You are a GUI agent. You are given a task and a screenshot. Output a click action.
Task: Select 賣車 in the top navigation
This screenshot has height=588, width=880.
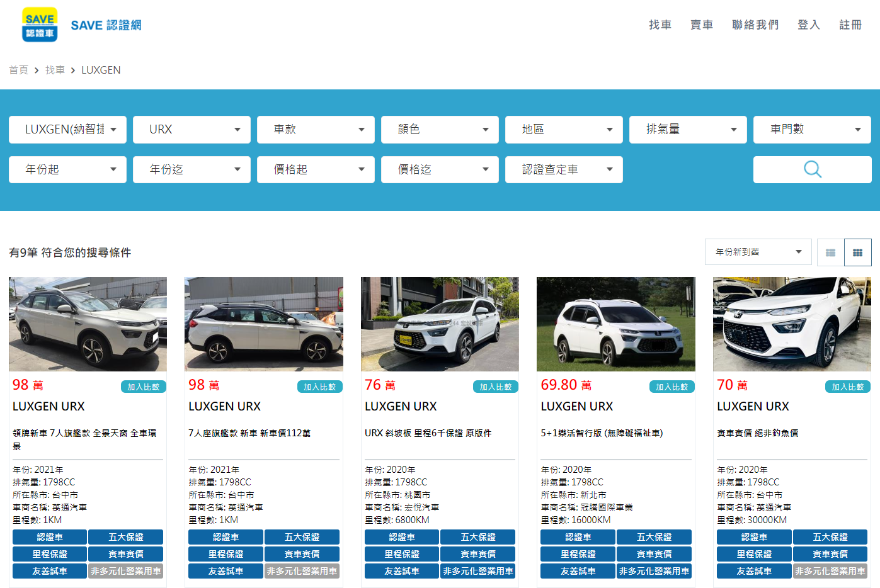tap(701, 25)
